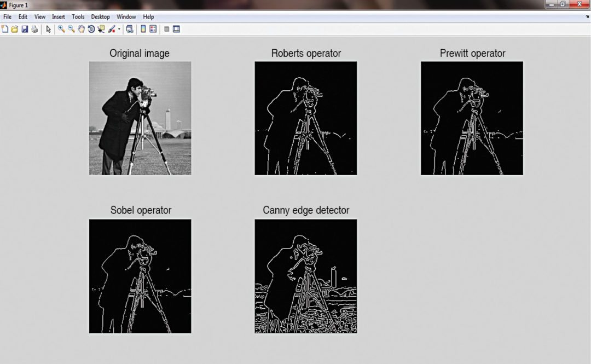Image resolution: width=591 pixels, height=364 pixels.
Task: Click the Insert Legend toolbar button
Action: pyautogui.click(x=153, y=29)
